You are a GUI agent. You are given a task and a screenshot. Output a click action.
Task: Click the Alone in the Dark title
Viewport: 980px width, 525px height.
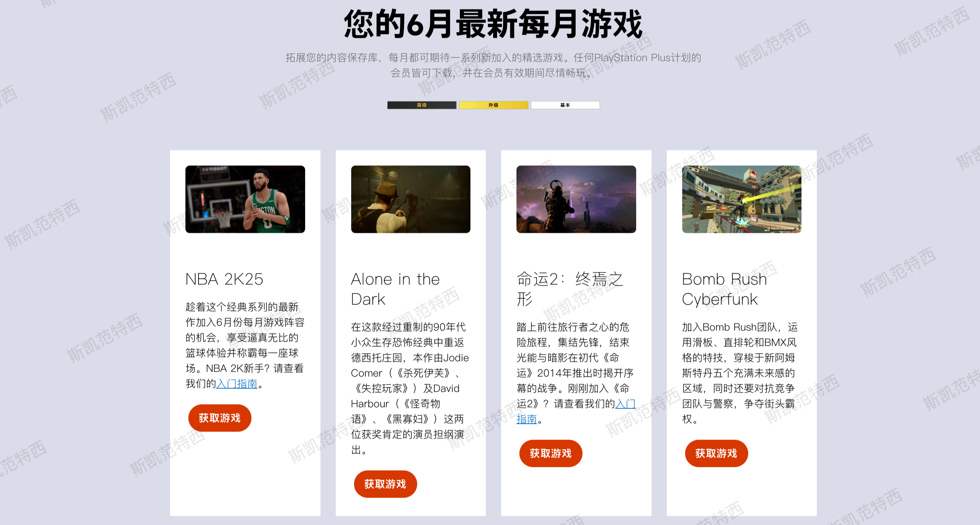tap(395, 289)
